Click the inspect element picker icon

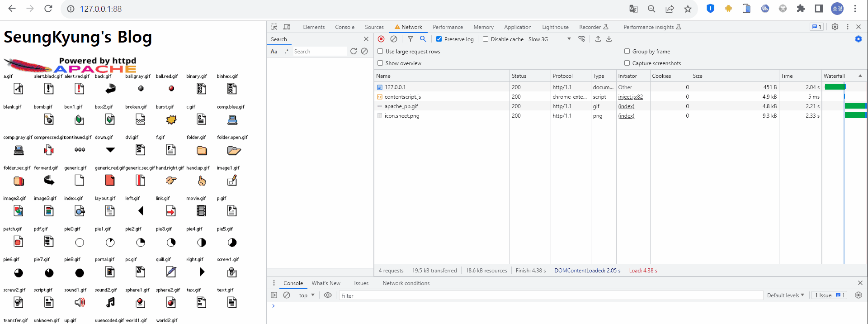(274, 27)
